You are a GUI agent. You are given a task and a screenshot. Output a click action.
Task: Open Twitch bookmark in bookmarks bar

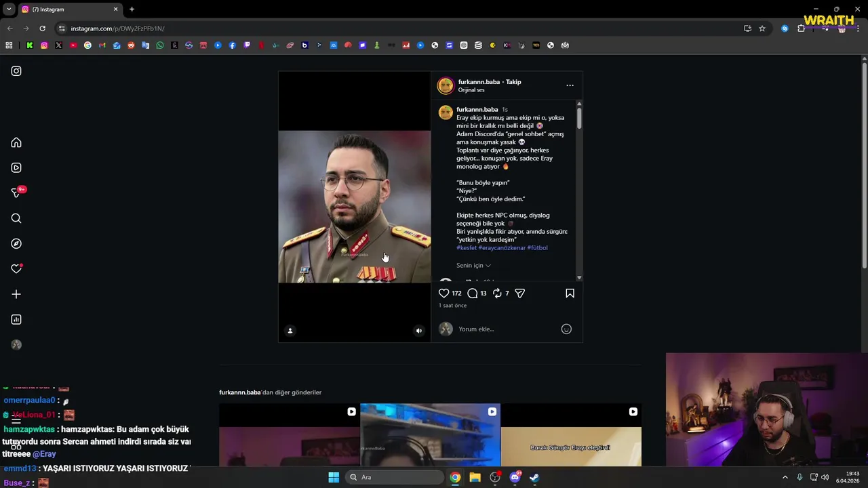[247, 45]
